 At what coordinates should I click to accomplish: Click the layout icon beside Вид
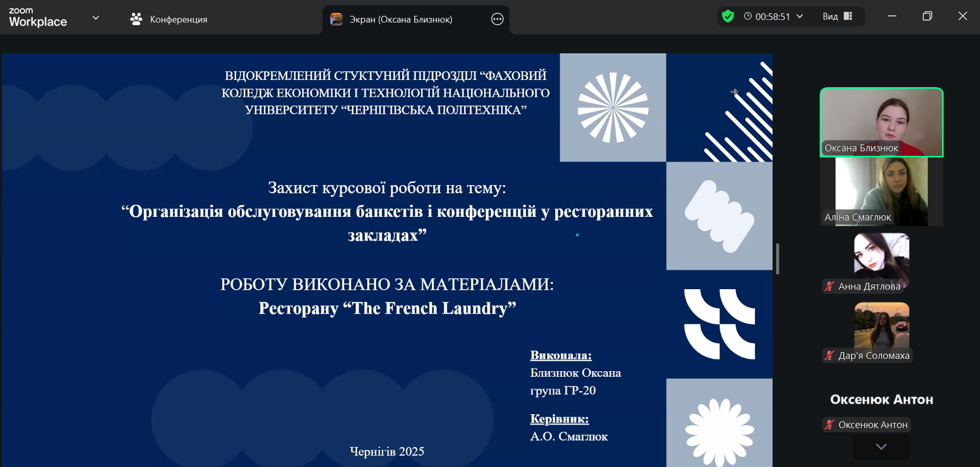tap(848, 16)
